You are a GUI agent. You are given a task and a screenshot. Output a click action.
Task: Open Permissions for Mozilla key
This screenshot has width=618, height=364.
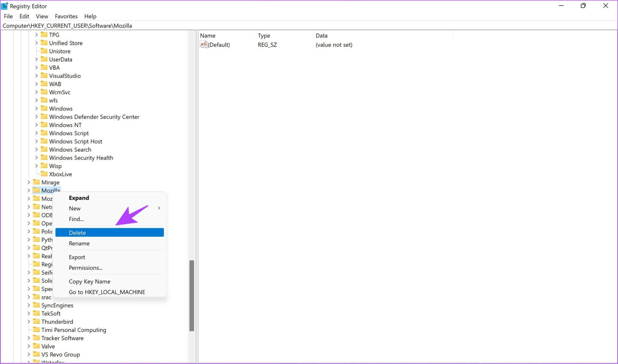pos(85,267)
